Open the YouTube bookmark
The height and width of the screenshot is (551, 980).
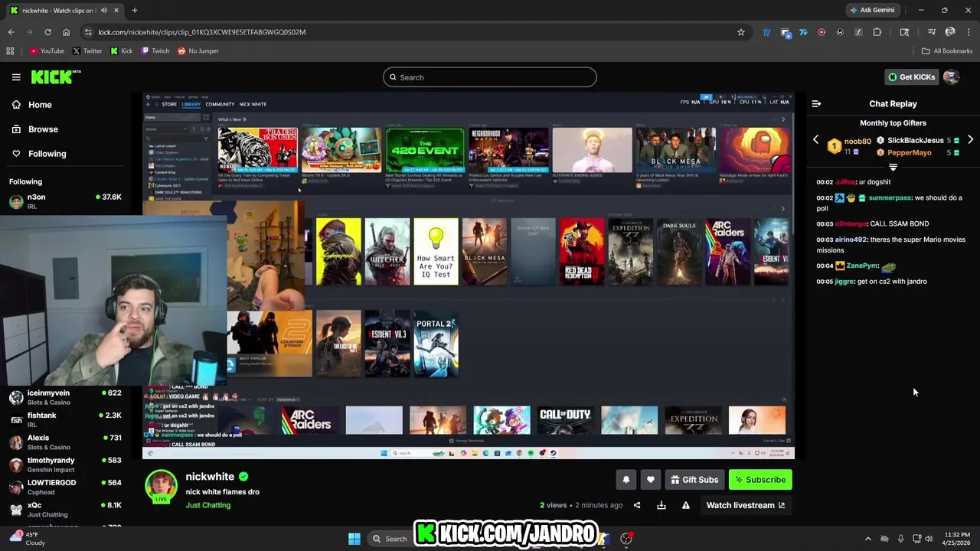click(x=47, y=51)
